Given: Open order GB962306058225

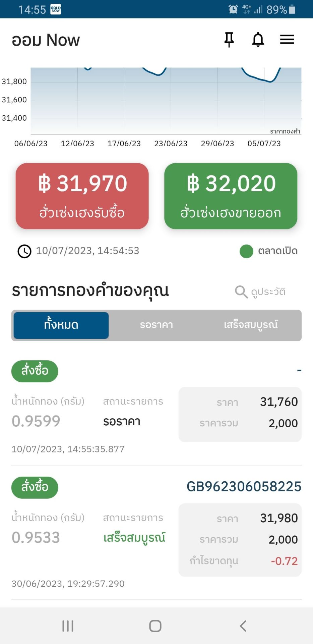Looking at the screenshot, I should 244,486.
